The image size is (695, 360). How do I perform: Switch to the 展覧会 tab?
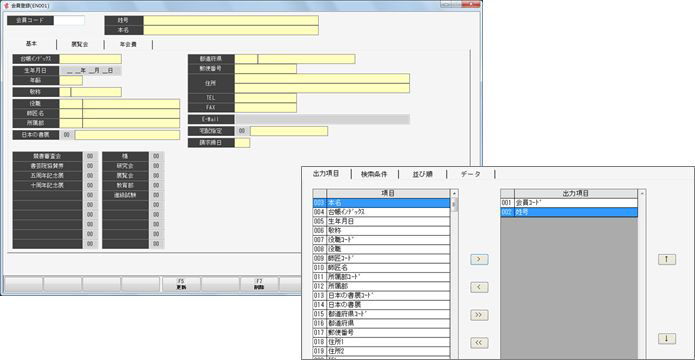tap(80, 45)
